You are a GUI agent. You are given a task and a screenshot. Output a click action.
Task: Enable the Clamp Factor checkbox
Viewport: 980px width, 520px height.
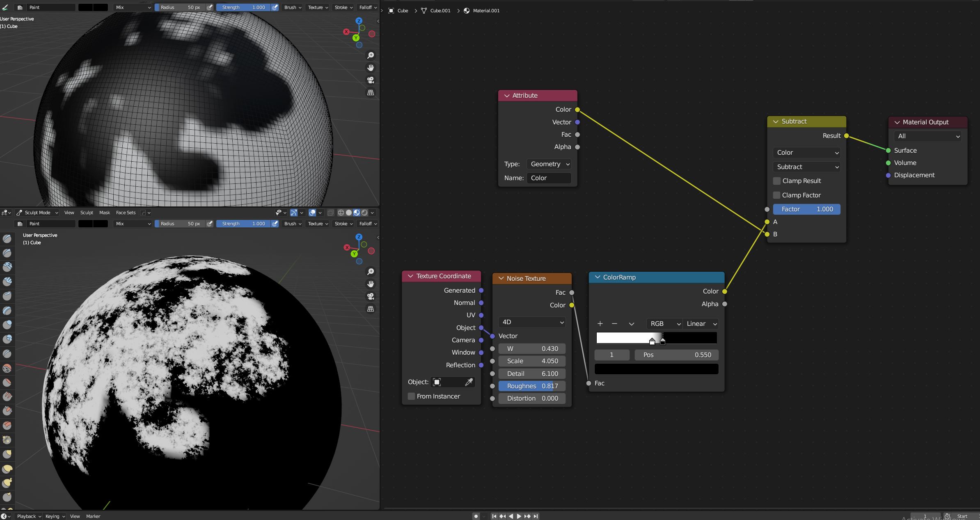pos(776,195)
